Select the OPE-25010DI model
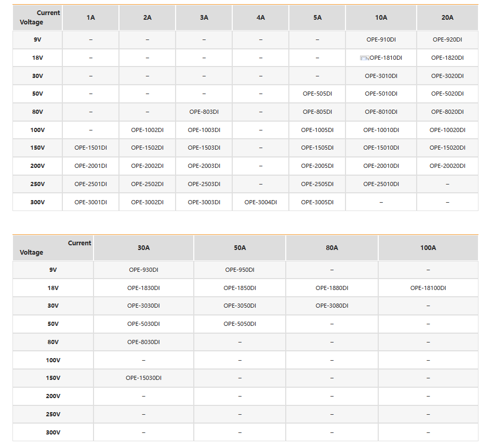Screen dimensions: 492x448 click(381, 184)
